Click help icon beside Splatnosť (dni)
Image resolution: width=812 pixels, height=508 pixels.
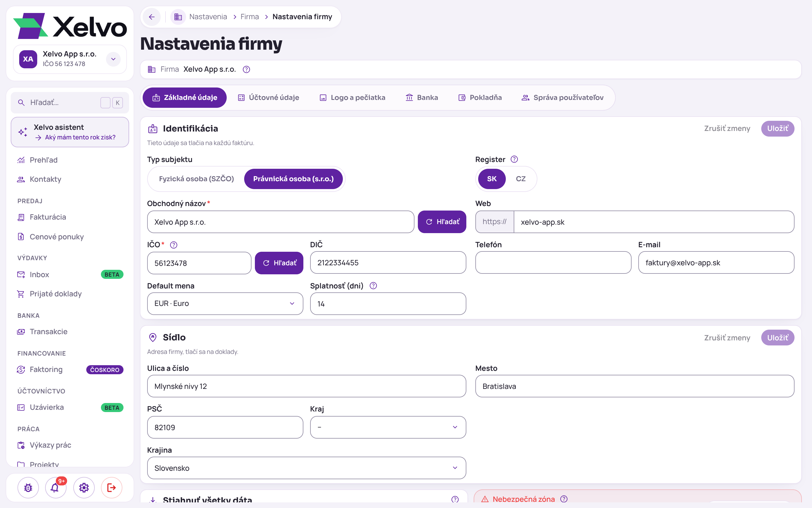373,286
